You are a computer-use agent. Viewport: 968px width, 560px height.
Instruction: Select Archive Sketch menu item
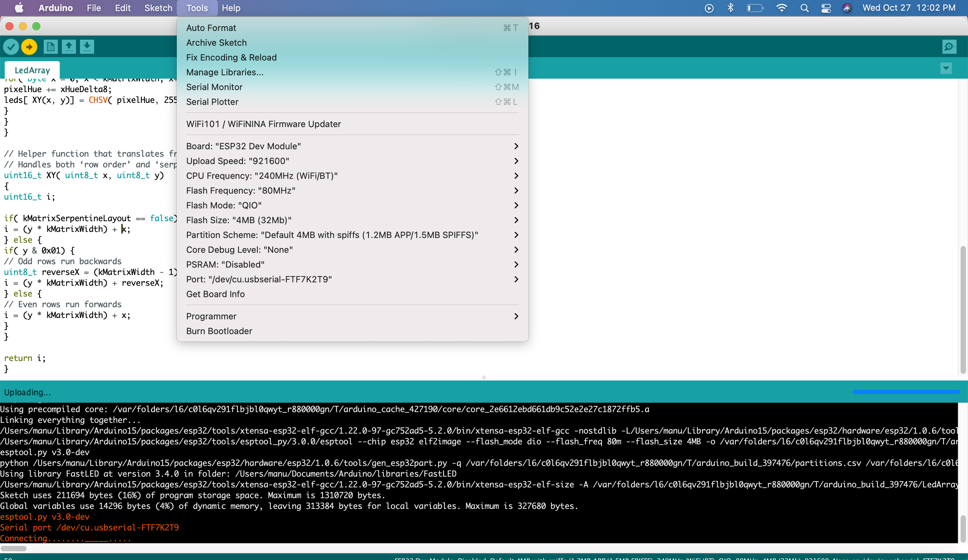352,43
